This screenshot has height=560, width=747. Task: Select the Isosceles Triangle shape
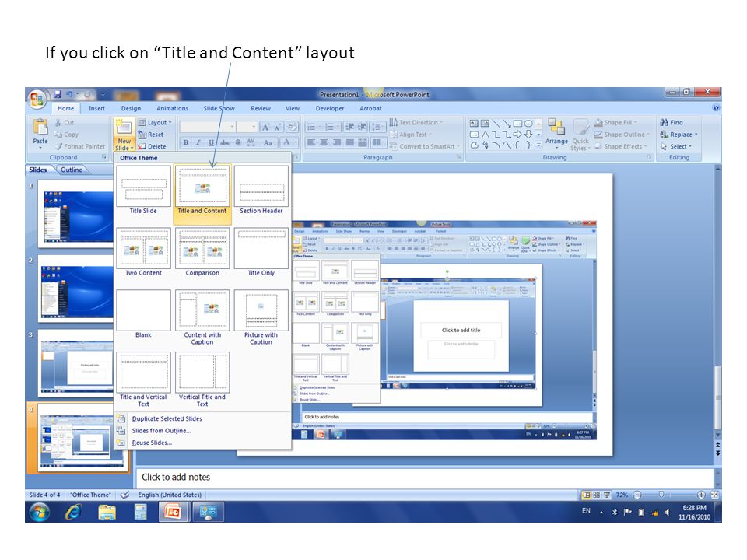point(485,135)
